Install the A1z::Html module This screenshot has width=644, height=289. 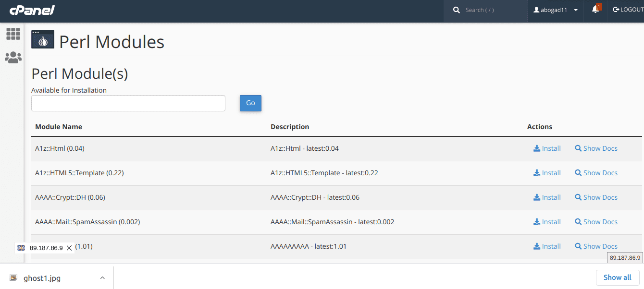pos(547,148)
